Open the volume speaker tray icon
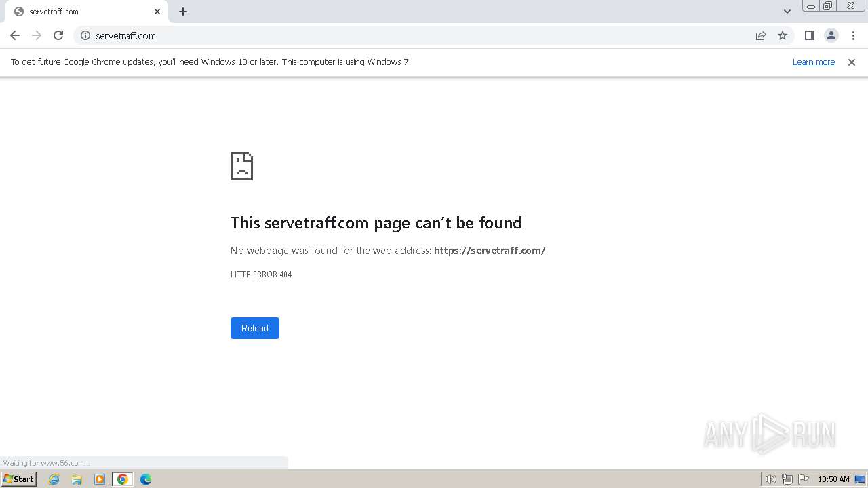The width and height of the screenshot is (868, 488). [770, 479]
